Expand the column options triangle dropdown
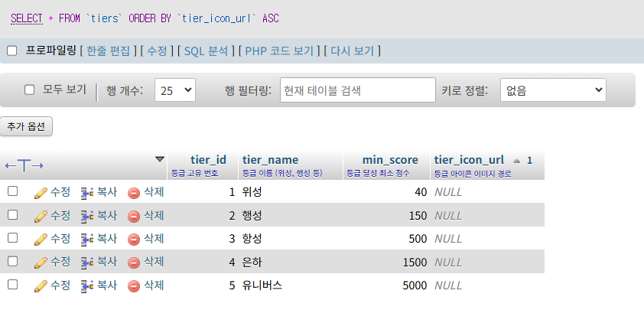Viewport: 644px width, 310px height. [x=159, y=159]
